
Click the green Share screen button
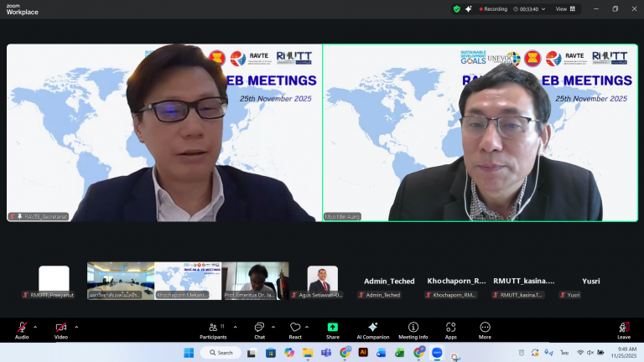(x=332, y=329)
